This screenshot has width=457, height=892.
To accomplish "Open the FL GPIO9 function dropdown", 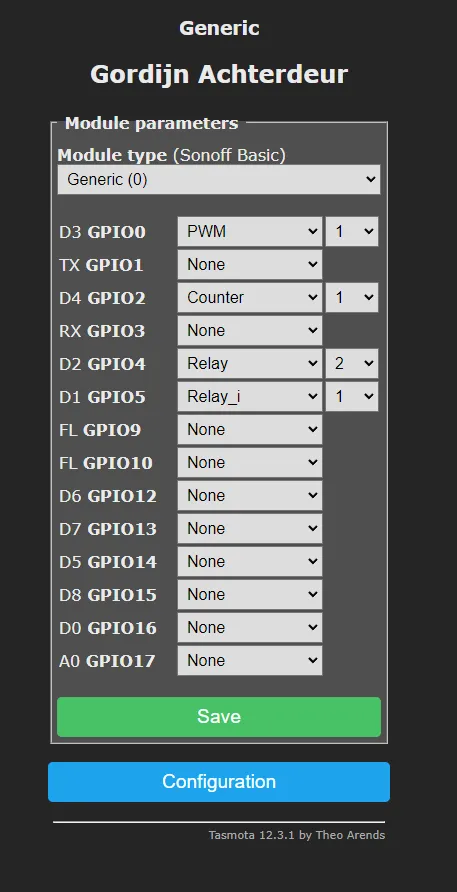I will [x=250, y=430].
